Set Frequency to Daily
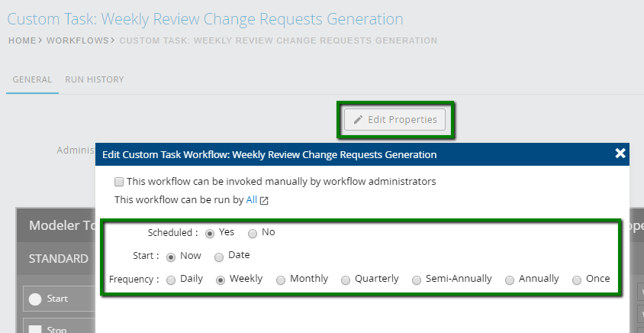 pos(171,280)
